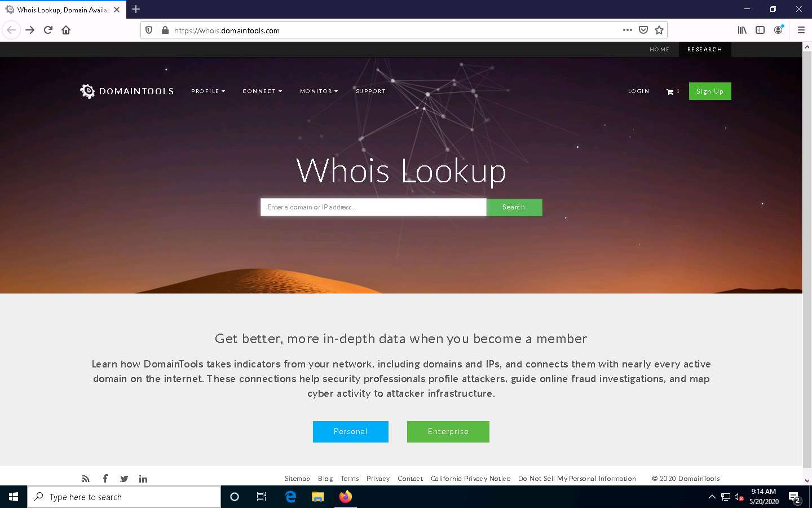Select the Whois Lookup browser tab

62,10
